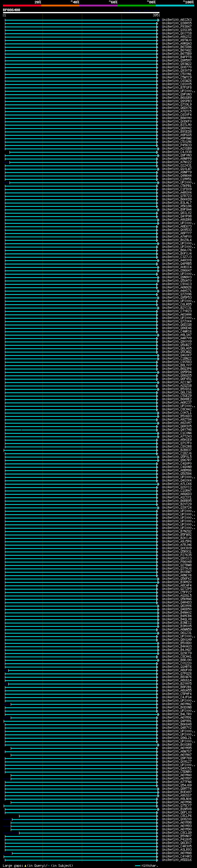The width and height of the screenshot is (197, 868).
Task: Select the BP086400 query name label
Action: pyautogui.click(x=11, y=10)
